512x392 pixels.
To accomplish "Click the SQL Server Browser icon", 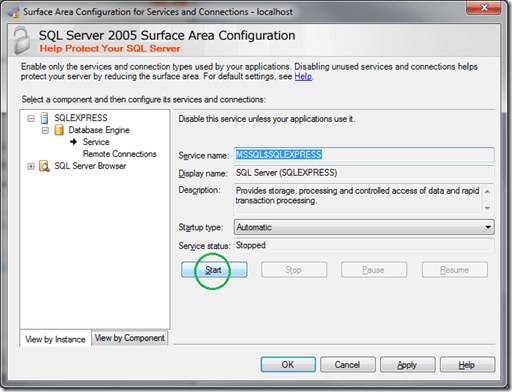I will click(x=44, y=166).
